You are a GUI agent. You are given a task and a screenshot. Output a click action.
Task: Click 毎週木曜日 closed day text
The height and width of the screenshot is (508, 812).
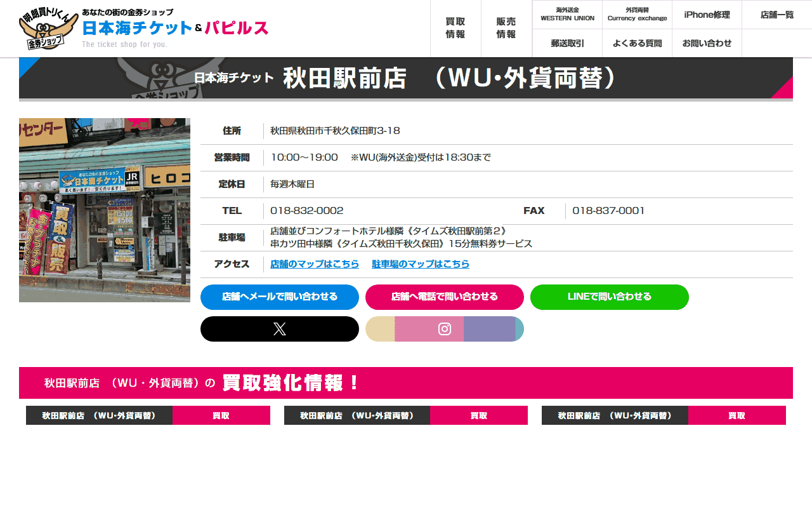[x=292, y=184]
